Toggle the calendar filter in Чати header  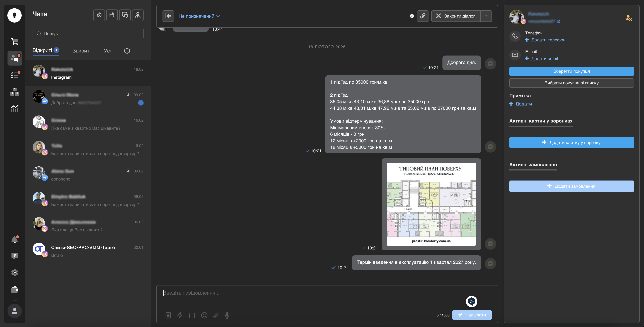click(x=112, y=15)
